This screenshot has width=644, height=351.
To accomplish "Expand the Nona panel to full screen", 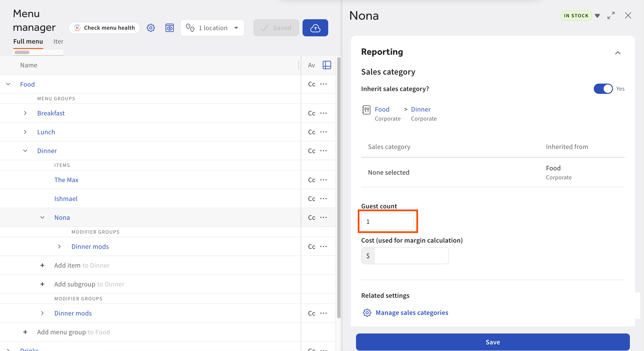I will (x=611, y=15).
